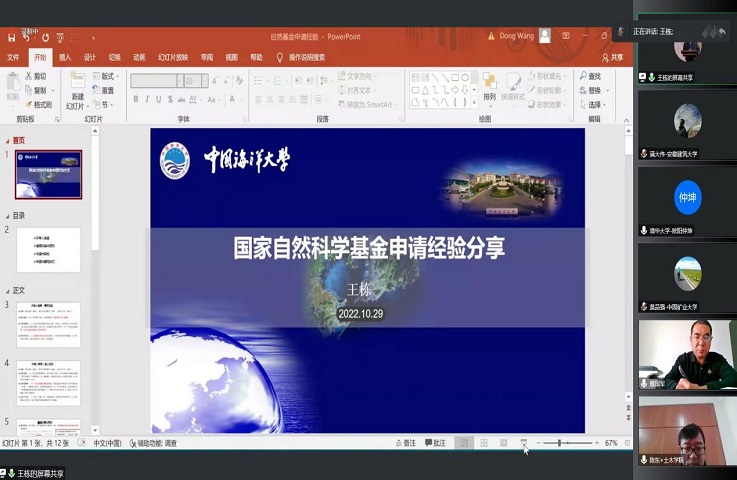Collapse the 目录 section header
The width and height of the screenshot is (737, 480).
5,216
